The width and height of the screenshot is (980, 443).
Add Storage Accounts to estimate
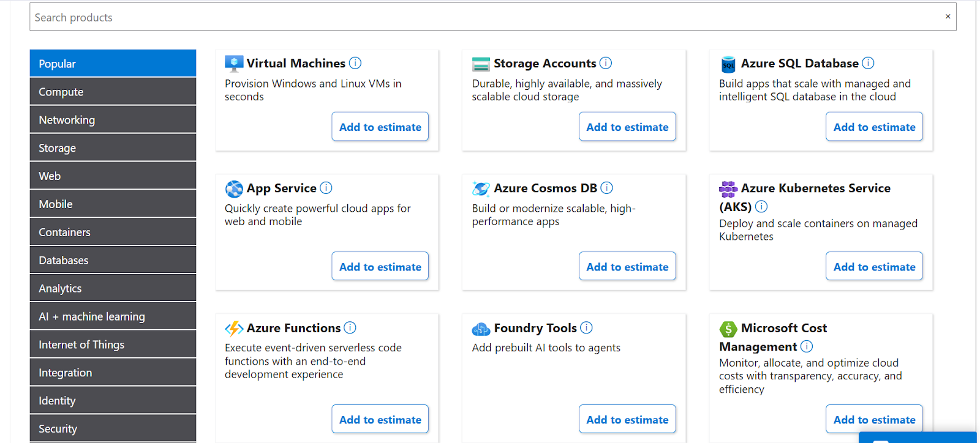(627, 127)
